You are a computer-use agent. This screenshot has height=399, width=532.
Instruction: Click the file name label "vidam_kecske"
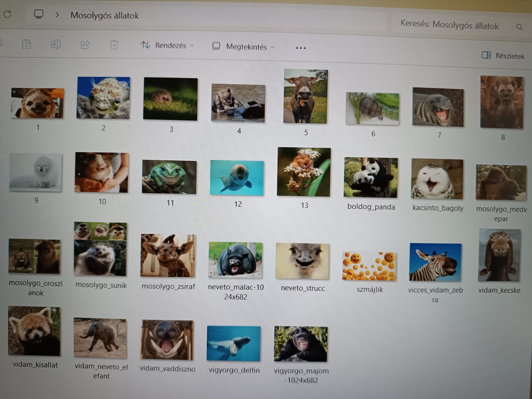(x=499, y=290)
